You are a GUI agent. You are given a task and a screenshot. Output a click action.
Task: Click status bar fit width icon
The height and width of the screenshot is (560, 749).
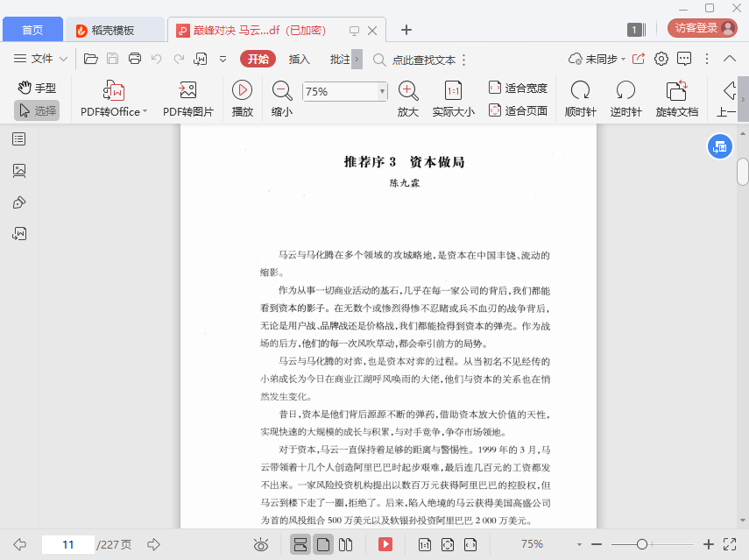[x=470, y=544]
